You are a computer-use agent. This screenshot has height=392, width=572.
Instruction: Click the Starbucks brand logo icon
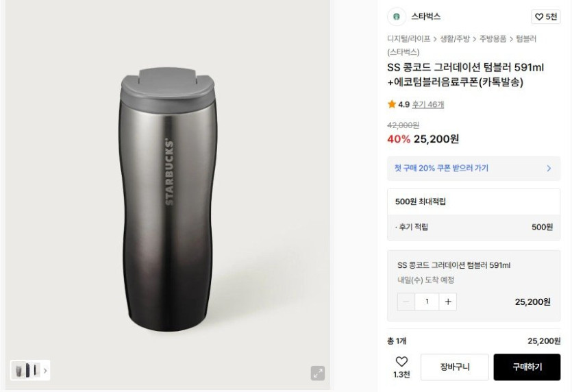pos(396,16)
